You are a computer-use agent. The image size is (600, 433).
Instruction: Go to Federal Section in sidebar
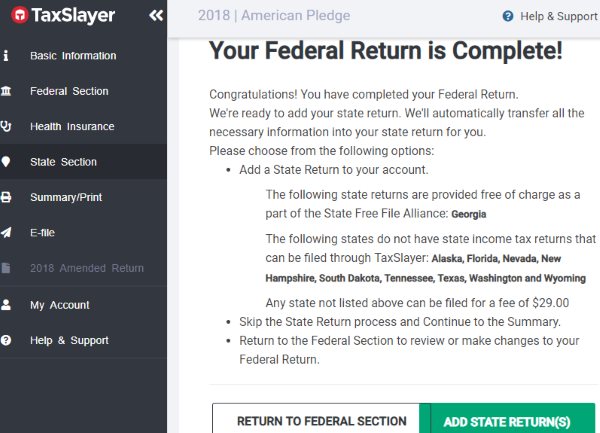pyautogui.click(x=69, y=91)
